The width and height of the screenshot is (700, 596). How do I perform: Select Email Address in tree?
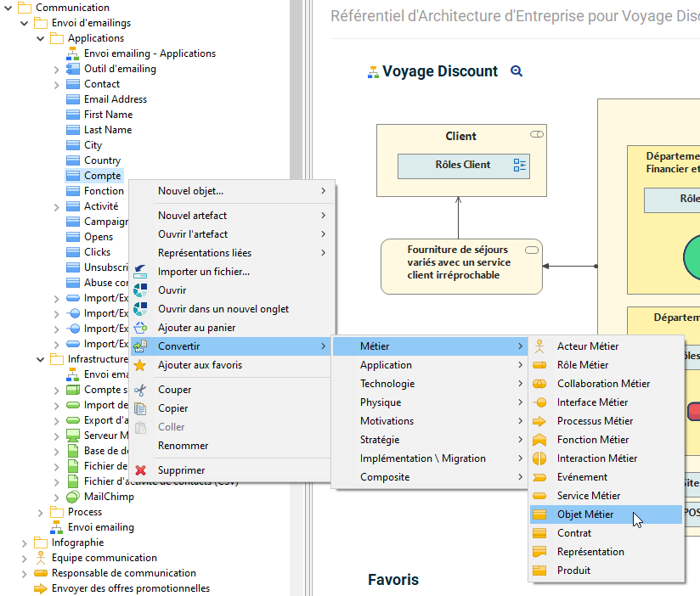[116, 99]
